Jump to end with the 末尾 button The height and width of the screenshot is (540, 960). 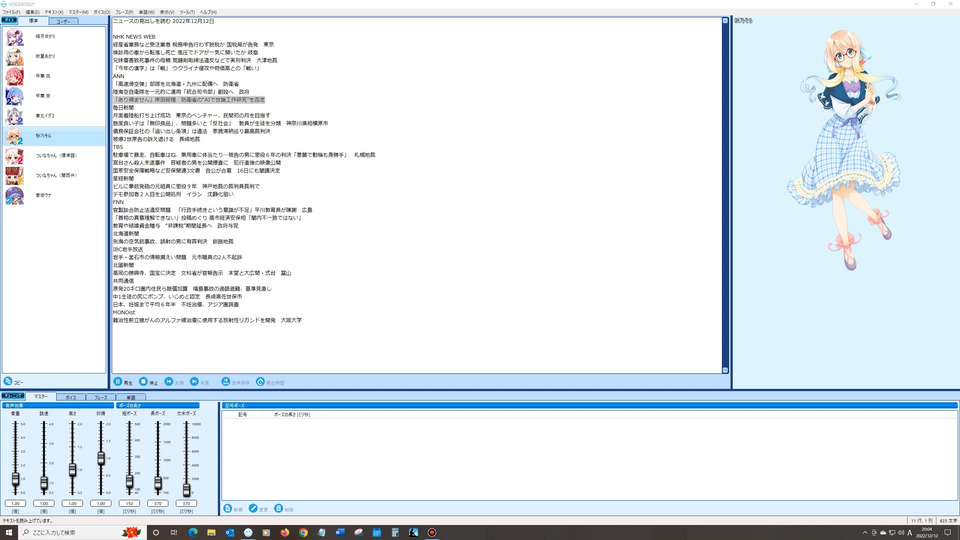pos(200,381)
